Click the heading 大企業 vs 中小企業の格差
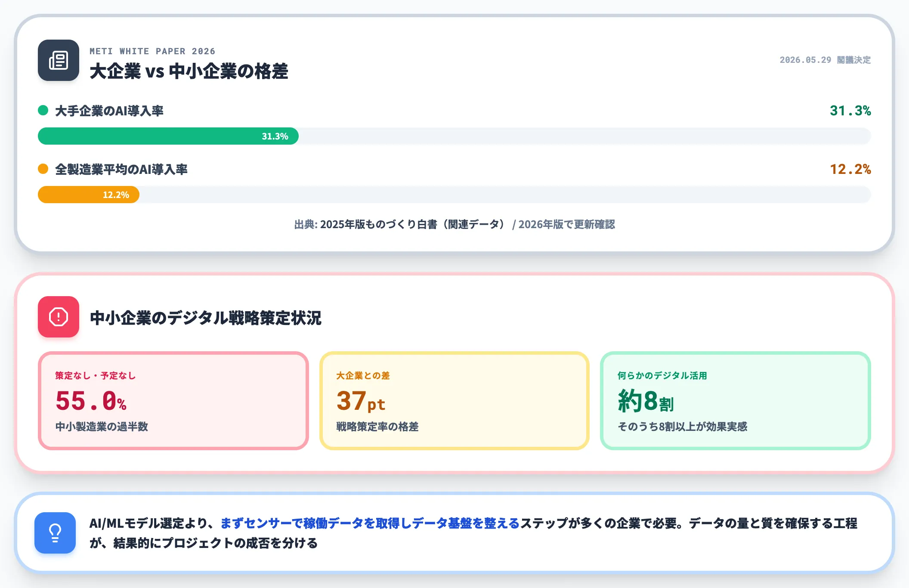Screen dimensions: 909x588 [x=189, y=71]
